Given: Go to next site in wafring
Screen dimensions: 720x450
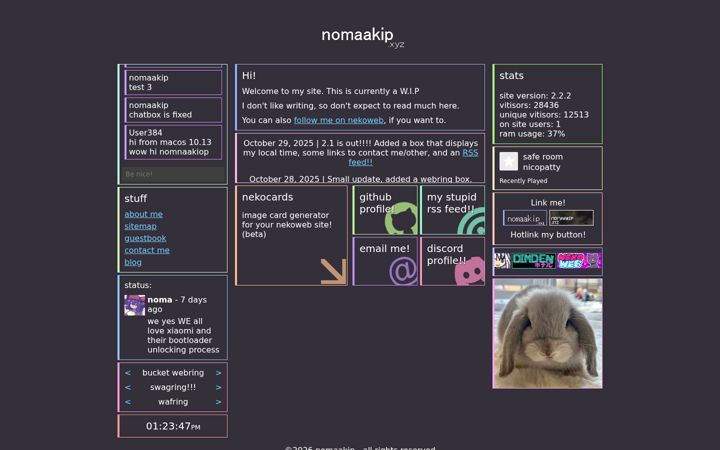Looking at the screenshot, I should 219,402.
